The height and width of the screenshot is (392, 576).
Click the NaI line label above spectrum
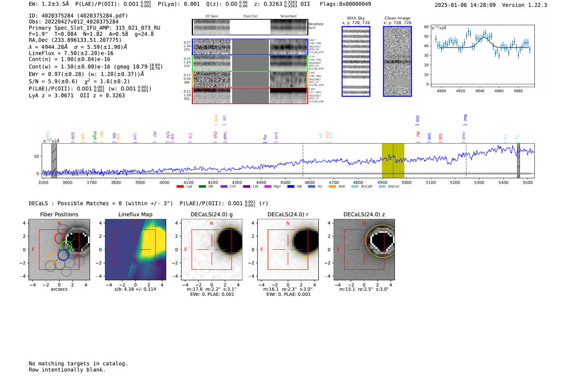(465, 119)
